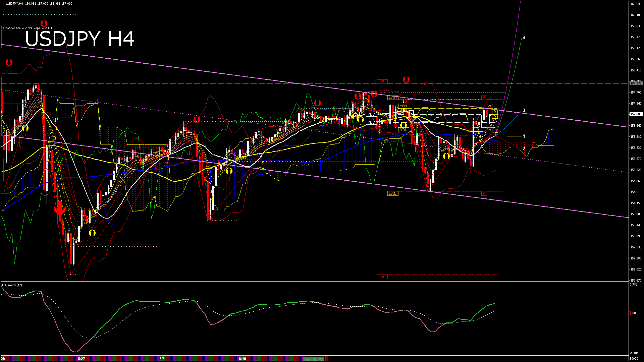Click the YDH yesterday high label
The image size is (644, 362).
point(403,106)
